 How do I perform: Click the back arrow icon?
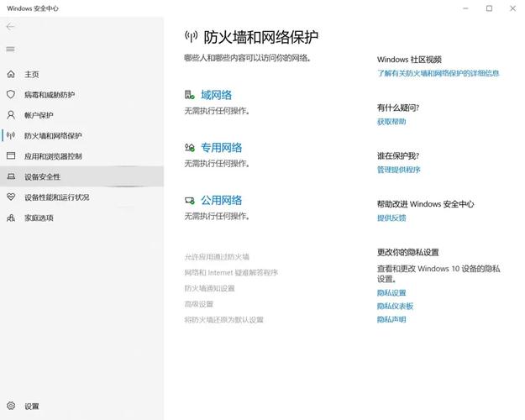pyautogui.click(x=10, y=26)
